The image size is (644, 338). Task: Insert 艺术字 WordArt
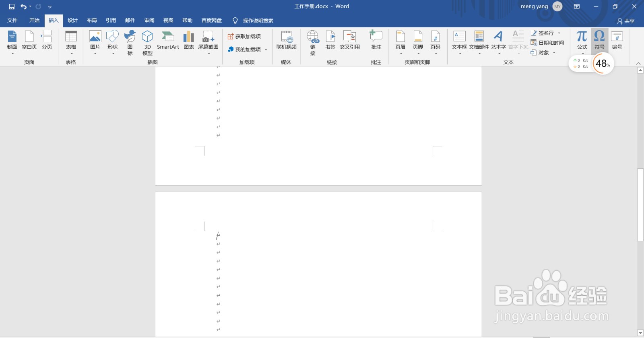point(498,42)
